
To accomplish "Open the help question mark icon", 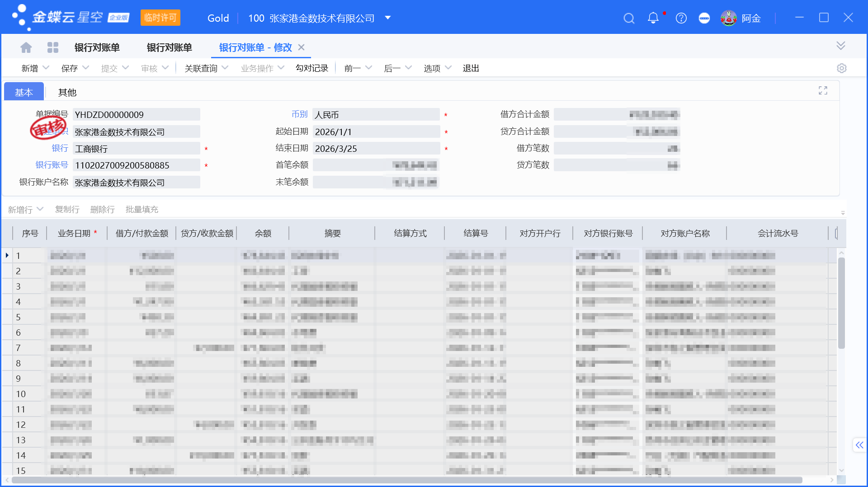I will point(681,18).
